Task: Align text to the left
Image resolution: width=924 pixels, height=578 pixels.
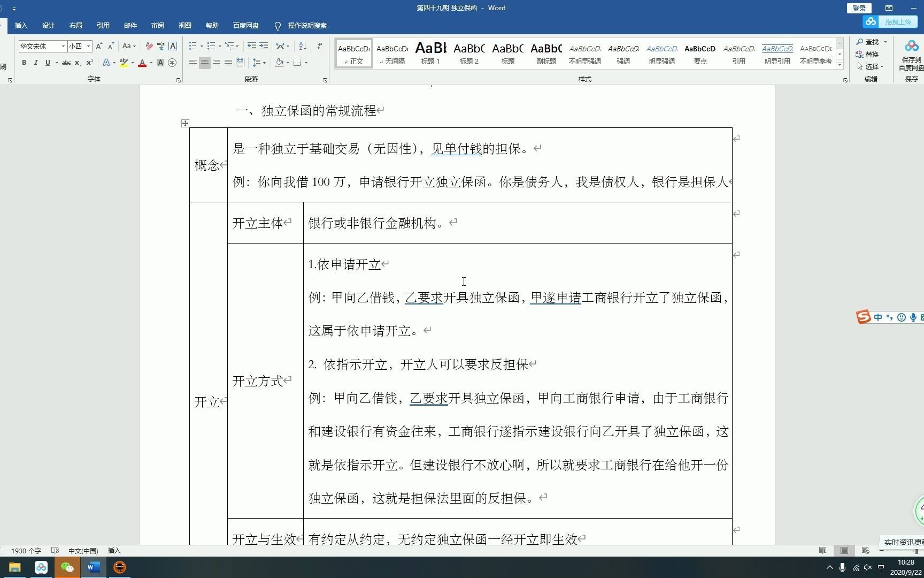Action: tap(193, 63)
